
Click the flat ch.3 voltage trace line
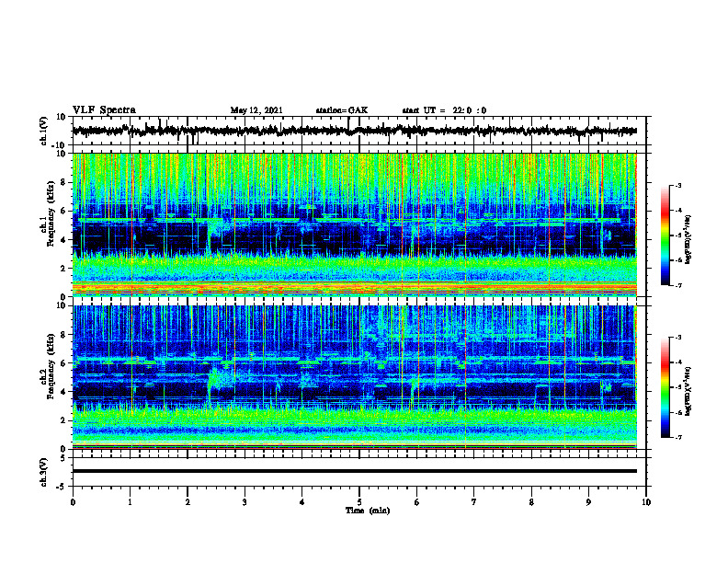pyautogui.click(x=354, y=471)
